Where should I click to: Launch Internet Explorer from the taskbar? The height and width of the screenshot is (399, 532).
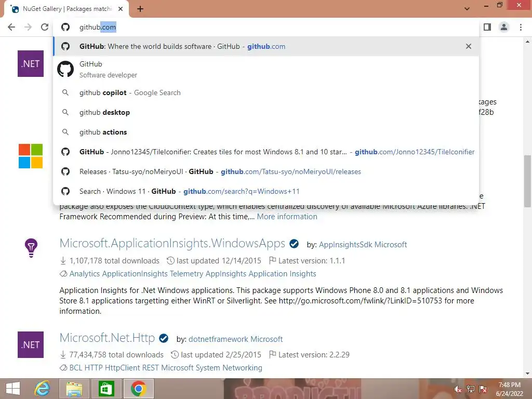43,389
